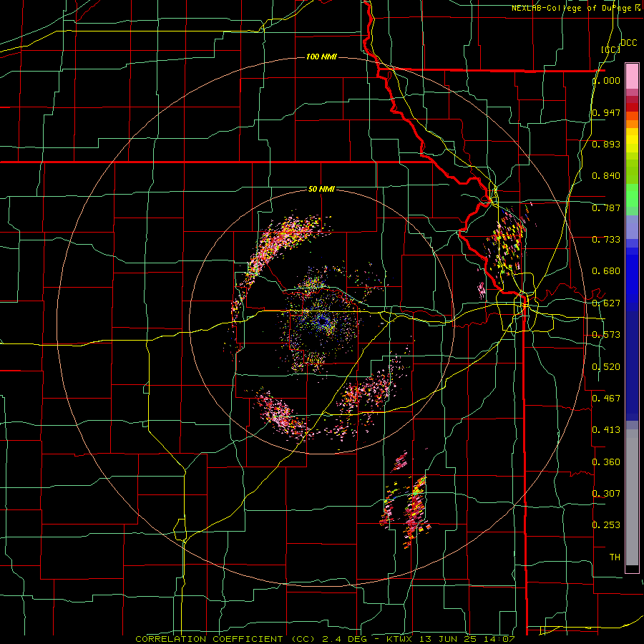Click the 0.947 color scale value
The width and height of the screenshot is (644, 644).
tap(606, 112)
